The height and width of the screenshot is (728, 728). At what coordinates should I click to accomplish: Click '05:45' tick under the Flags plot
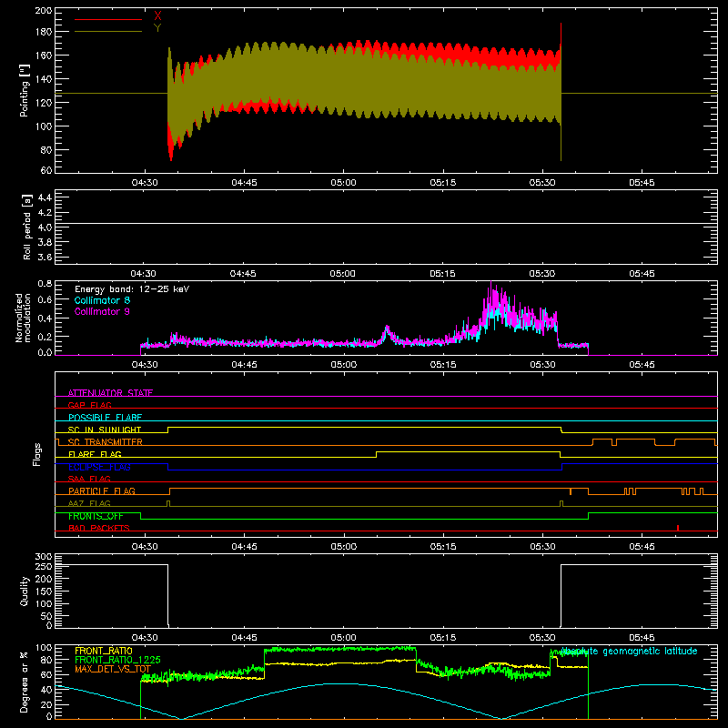tap(642, 547)
